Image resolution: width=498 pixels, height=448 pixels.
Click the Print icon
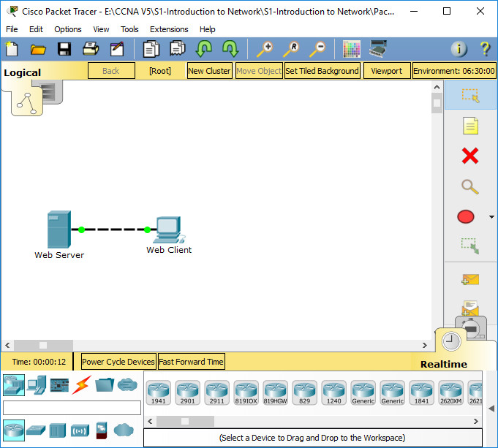point(91,49)
